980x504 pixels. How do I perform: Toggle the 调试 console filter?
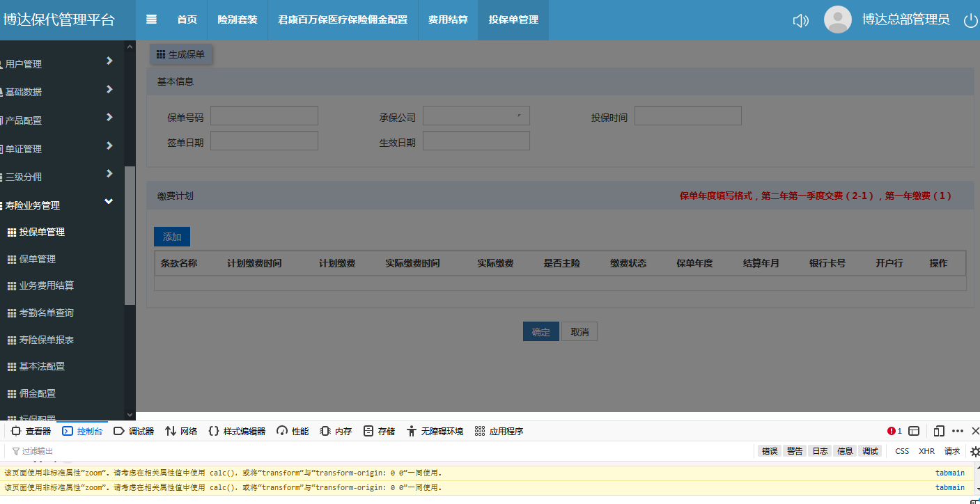[x=870, y=451]
